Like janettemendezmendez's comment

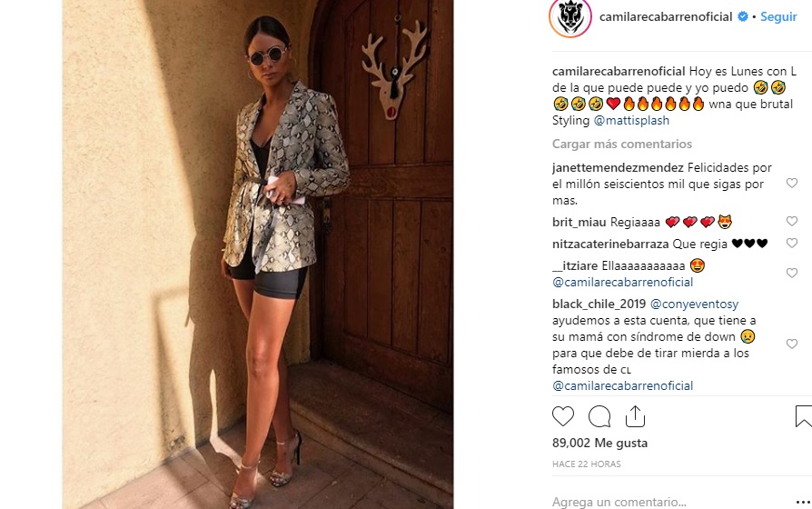(x=792, y=183)
